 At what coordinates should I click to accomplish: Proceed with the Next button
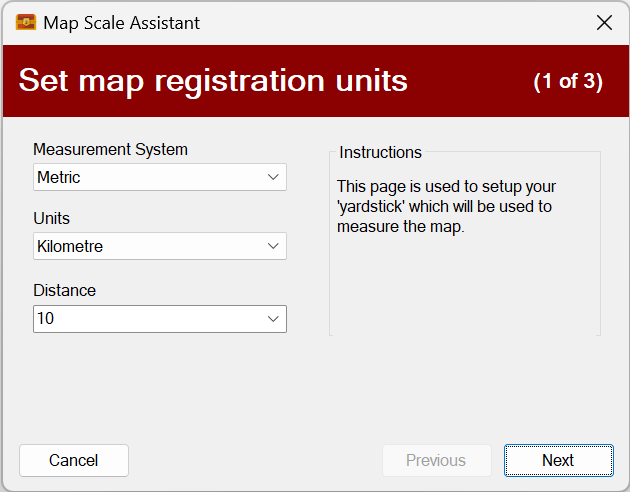pos(558,460)
